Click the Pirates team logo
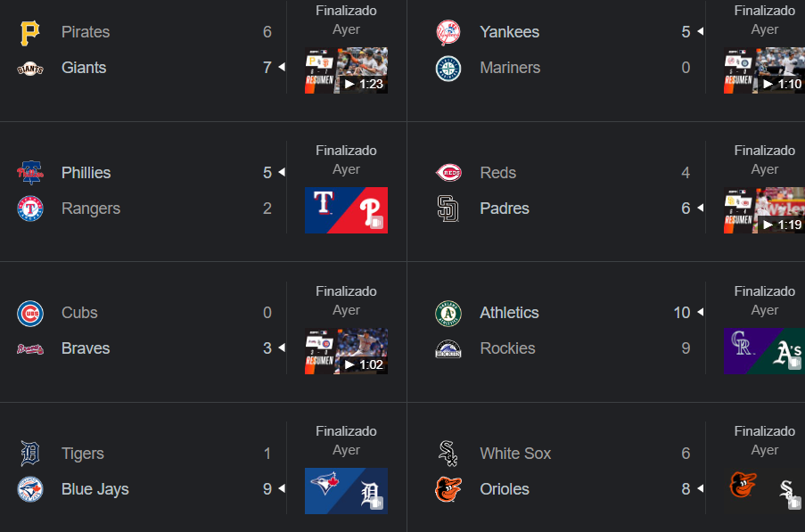The image size is (805, 532). pyautogui.click(x=30, y=32)
